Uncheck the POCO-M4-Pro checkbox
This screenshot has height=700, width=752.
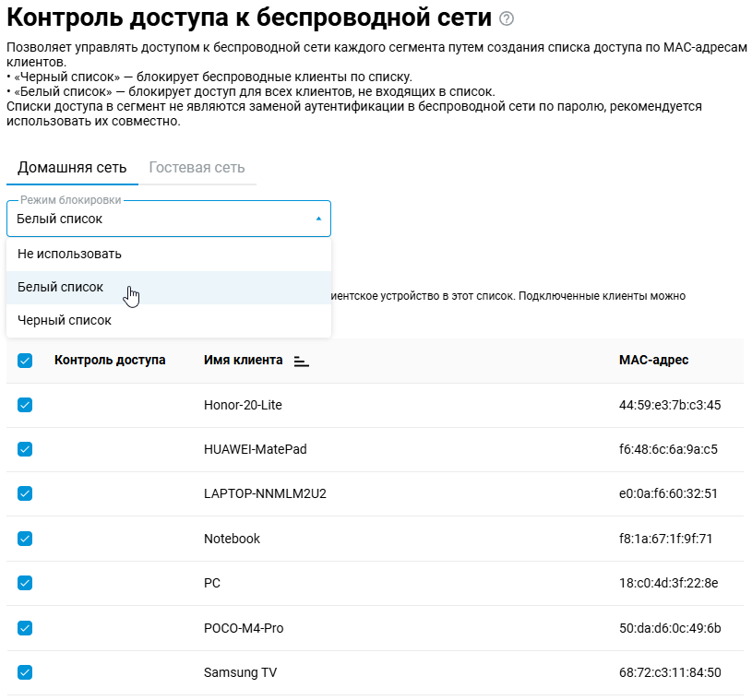click(x=25, y=628)
